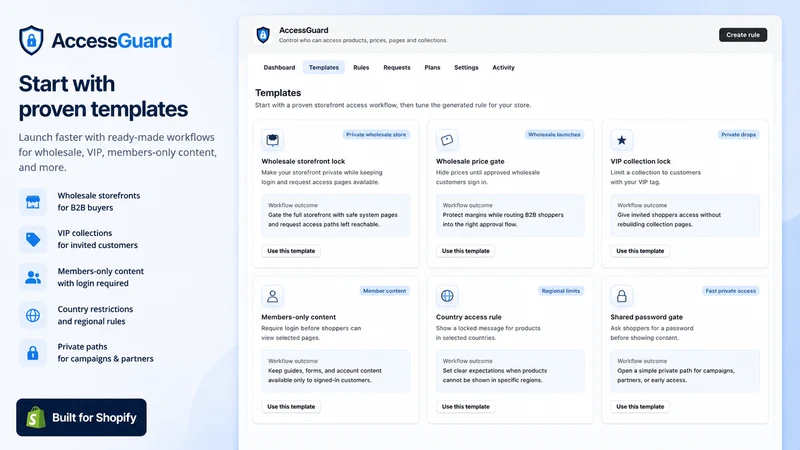Click the Create rule button
Screen dimensions: 800x450
[743, 35]
